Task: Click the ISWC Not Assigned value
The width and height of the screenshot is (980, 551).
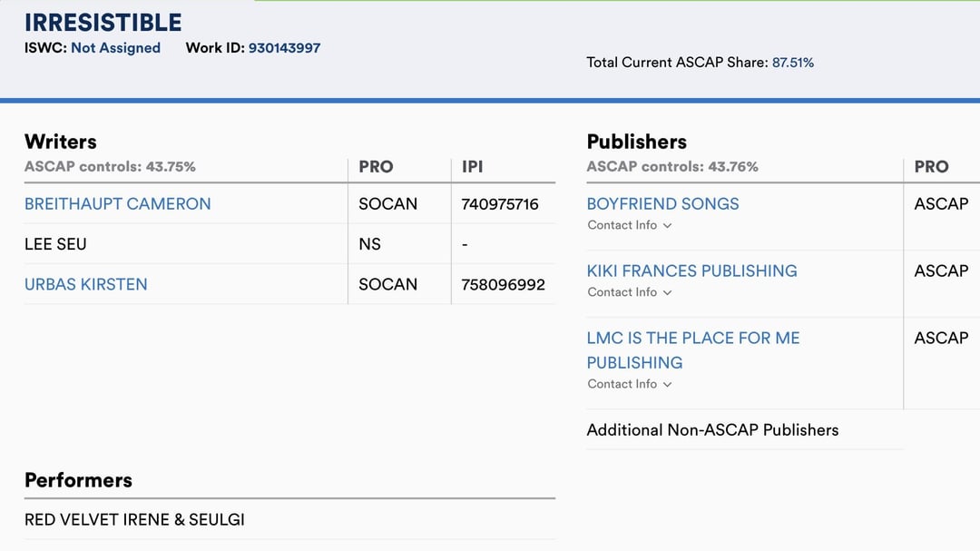Action: click(x=115, y=48)
